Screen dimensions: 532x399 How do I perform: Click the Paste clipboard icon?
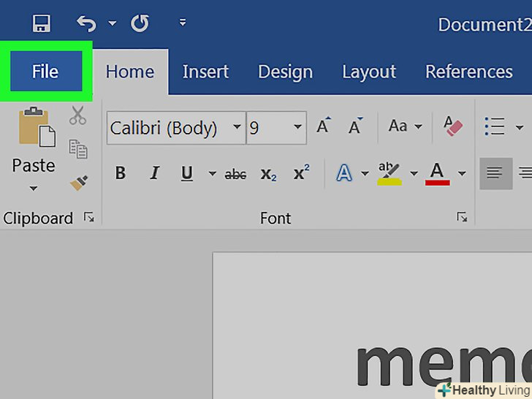[37, 126]
